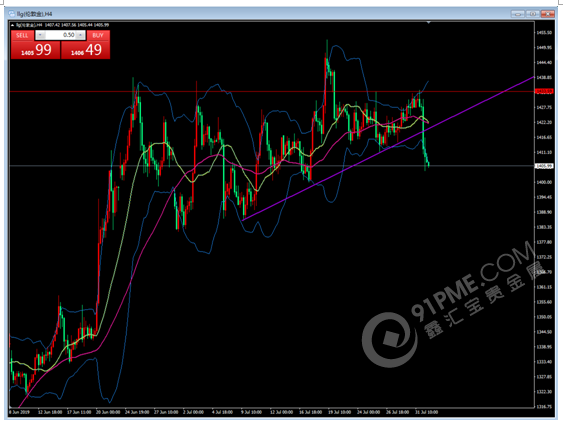Click the 1406.49 buy price tile
The image size is (563, 424).
tap(85, 50)
